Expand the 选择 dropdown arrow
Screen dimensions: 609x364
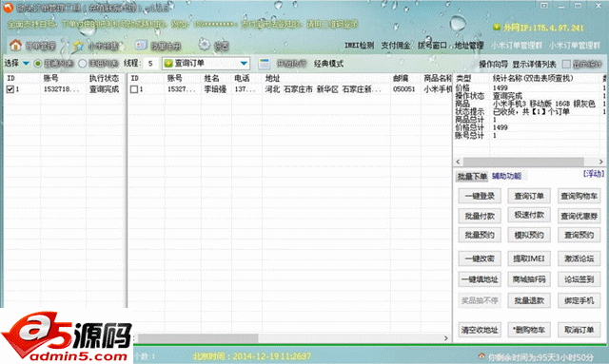[x=26, y=64]
